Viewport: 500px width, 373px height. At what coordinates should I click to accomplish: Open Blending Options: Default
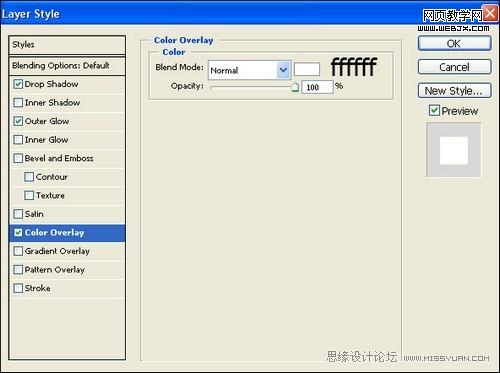point(67,66)
